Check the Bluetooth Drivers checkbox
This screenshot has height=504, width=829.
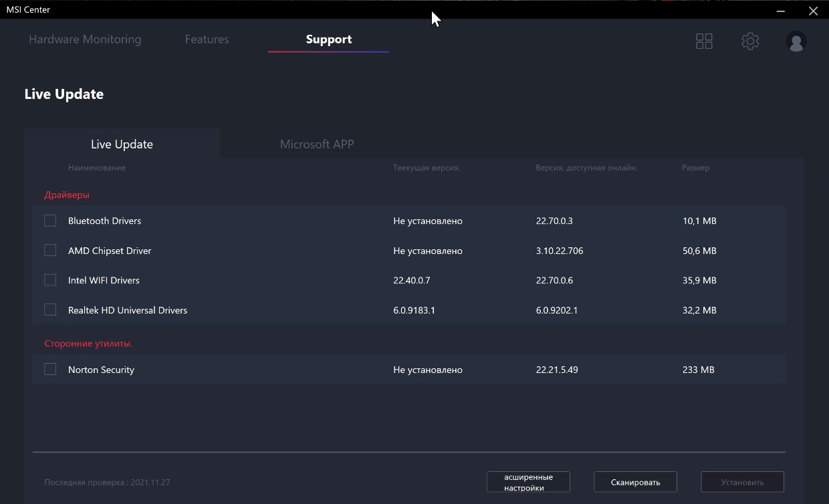tap(50, 221)
